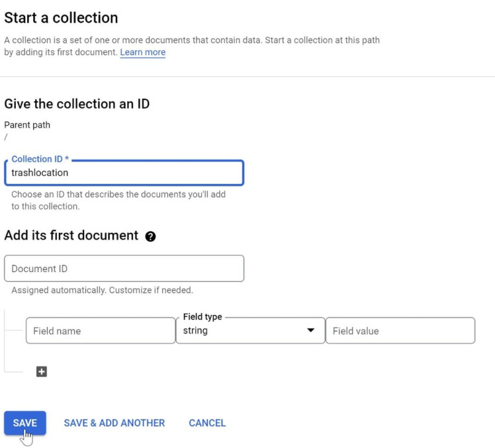
Task: Choose SAVE & ADD ANOTHER
Action: tap(114, 423)
